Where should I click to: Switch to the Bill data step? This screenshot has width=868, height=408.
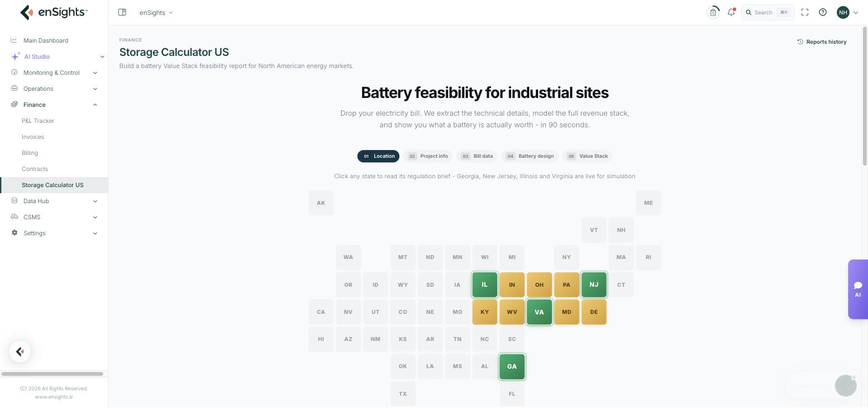coord(477,156)
